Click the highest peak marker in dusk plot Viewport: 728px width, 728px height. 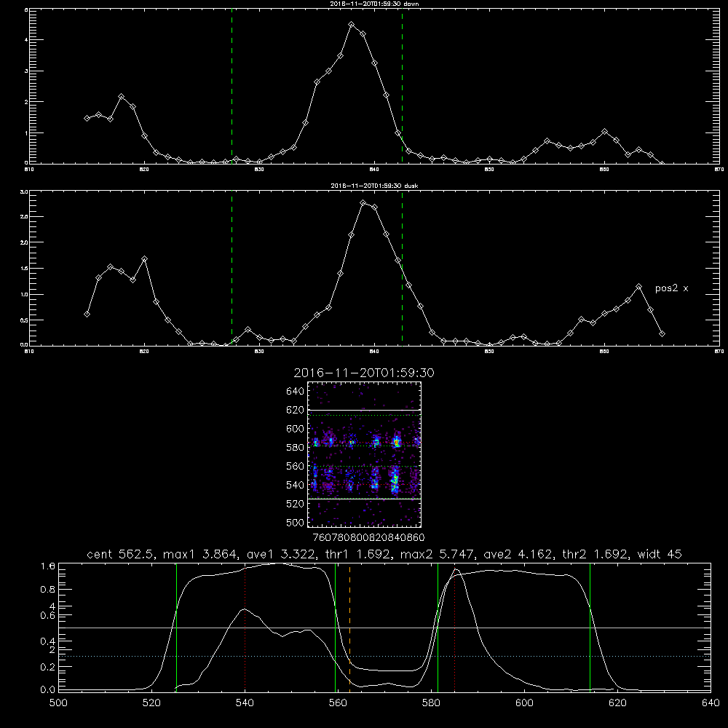(363, 203)
